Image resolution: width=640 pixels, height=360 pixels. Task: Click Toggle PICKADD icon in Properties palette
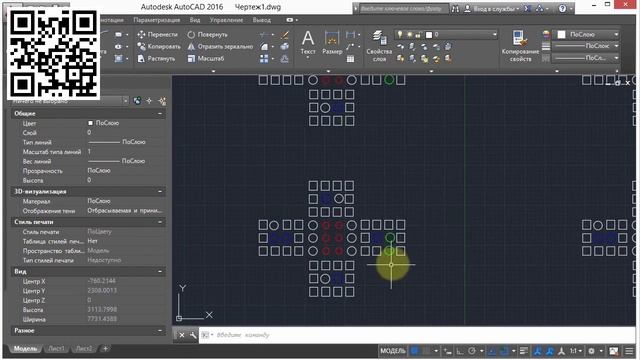coord(137,100)
